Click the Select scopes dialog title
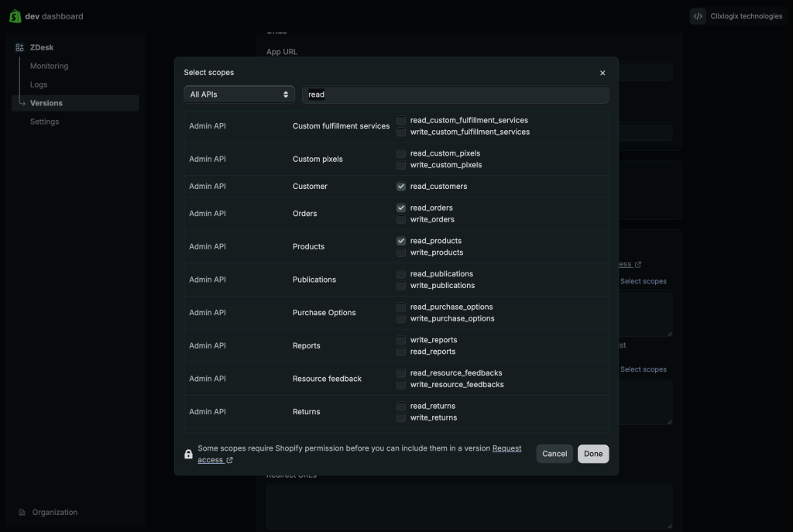 [209, 72]
